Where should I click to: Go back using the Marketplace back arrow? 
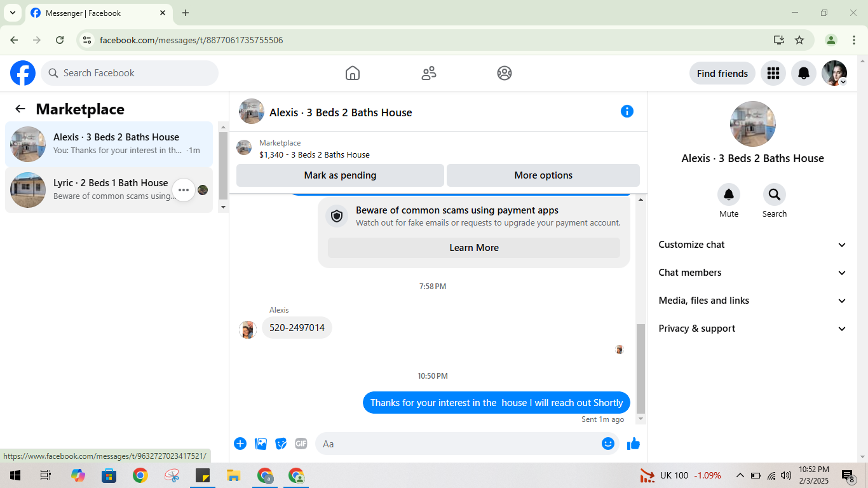point(20,109)
